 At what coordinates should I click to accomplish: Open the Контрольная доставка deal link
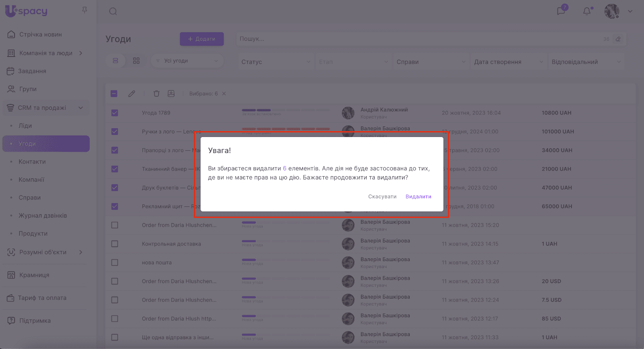pos(171,244)
